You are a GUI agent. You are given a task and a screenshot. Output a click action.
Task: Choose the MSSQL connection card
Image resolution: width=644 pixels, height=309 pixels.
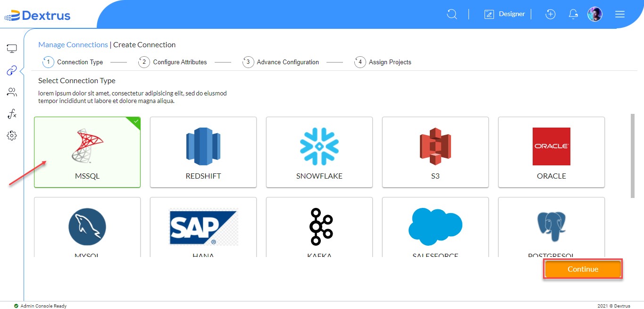coord(87,152)
